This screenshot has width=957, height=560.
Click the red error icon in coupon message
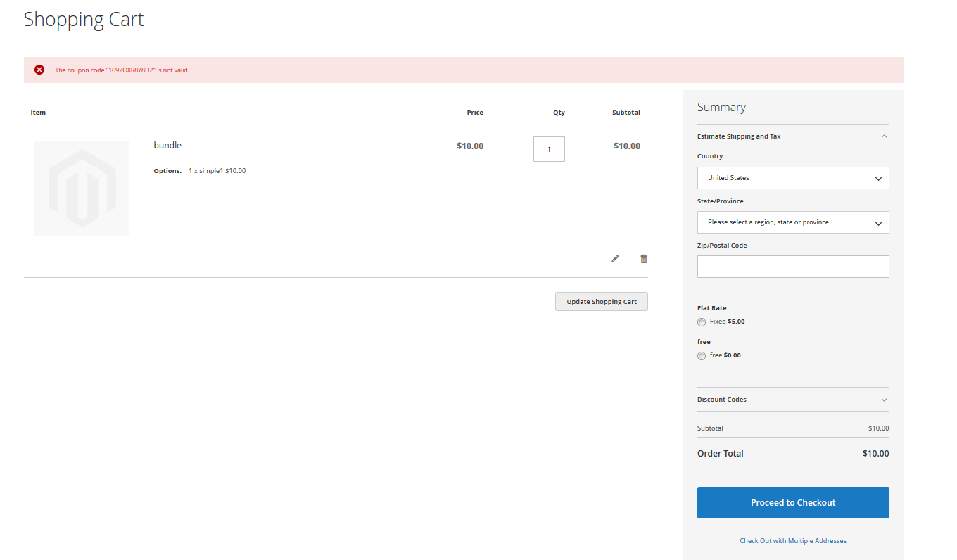click(x=39, y=70)
